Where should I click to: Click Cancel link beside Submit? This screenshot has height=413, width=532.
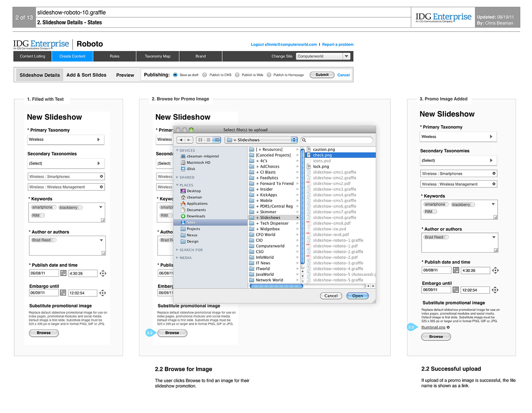343,75
